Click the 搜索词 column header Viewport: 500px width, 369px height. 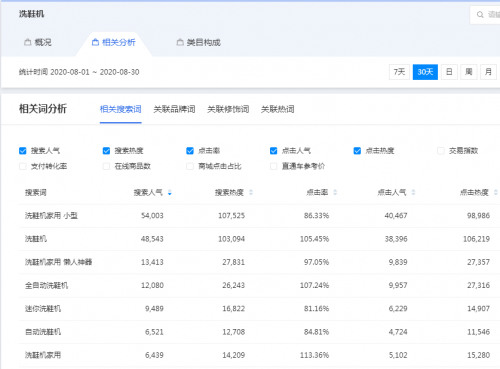coord(36,192)
